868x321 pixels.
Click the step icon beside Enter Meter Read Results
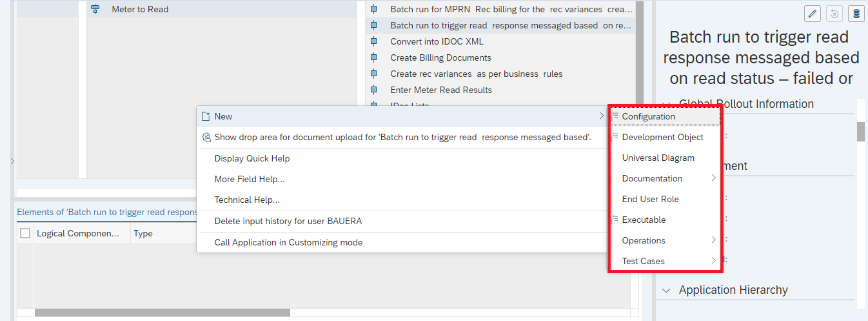click(373, 90)
